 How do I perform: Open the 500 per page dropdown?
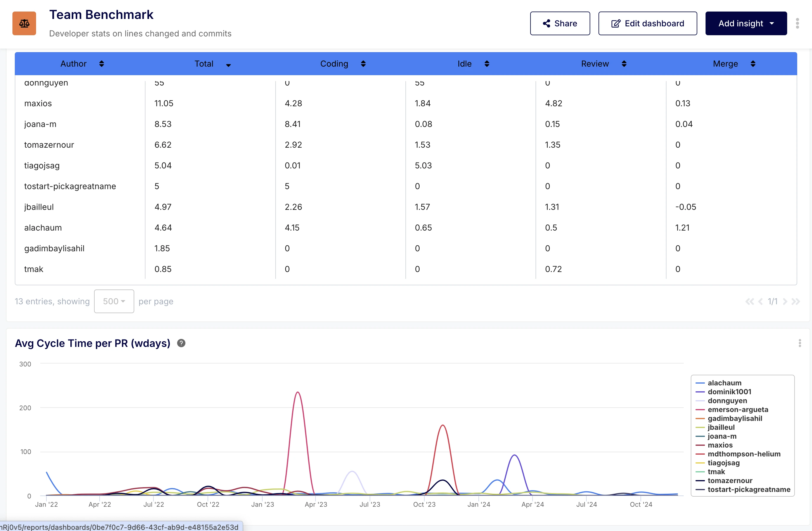[x=114, y=301]
